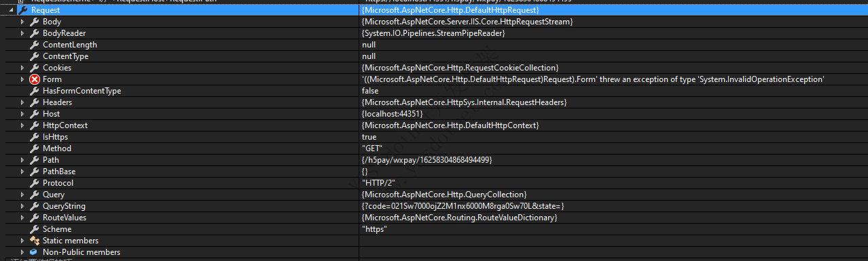Expand the BodyReader property node

point(22,33)
